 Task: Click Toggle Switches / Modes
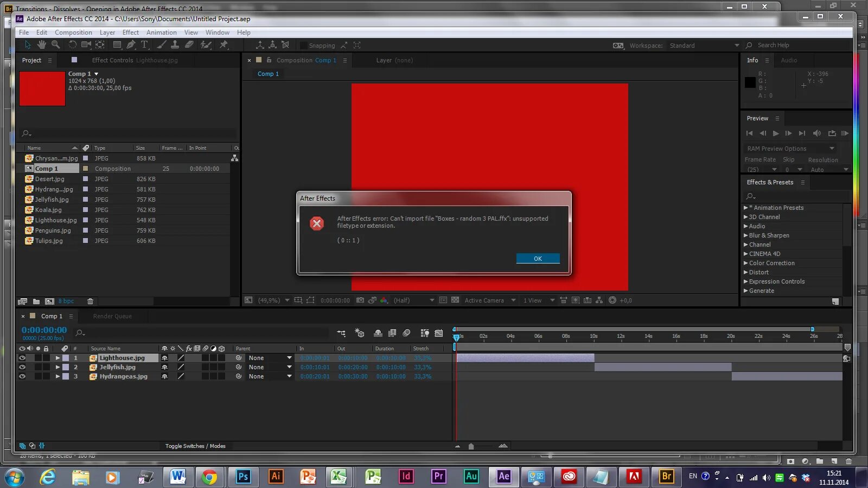195,446
